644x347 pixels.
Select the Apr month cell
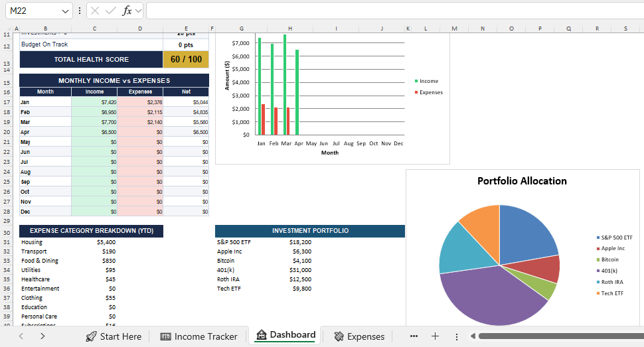(x=45, y=132)
